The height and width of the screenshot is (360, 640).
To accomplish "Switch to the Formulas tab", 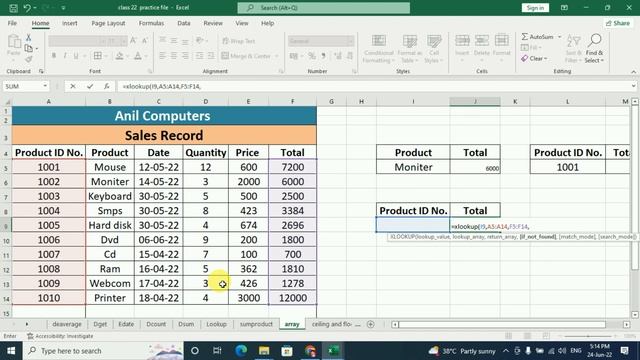I will click(151, 23).
